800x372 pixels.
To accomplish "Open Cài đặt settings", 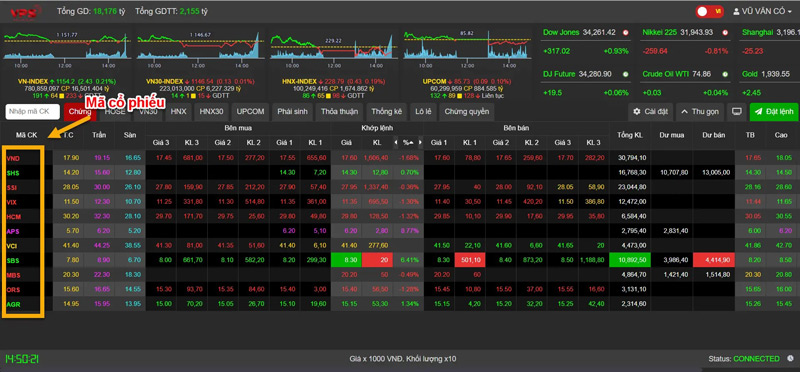I will 651,112.
